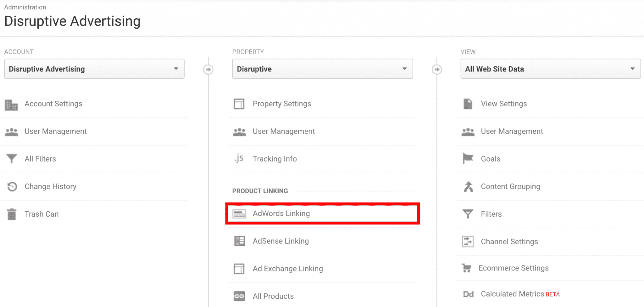Screen dimensions: 644x307
Task: Click the view Filters funnel icon
Action: pos(468,214)
